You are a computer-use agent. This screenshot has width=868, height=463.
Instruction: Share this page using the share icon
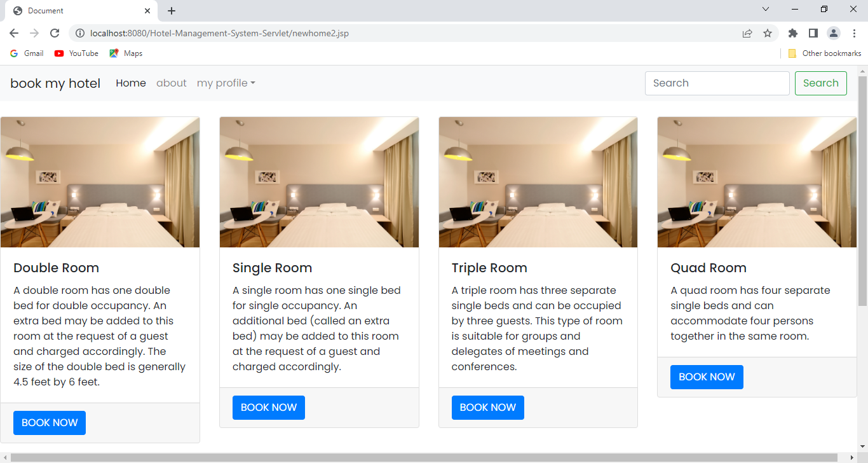point(747,33)
